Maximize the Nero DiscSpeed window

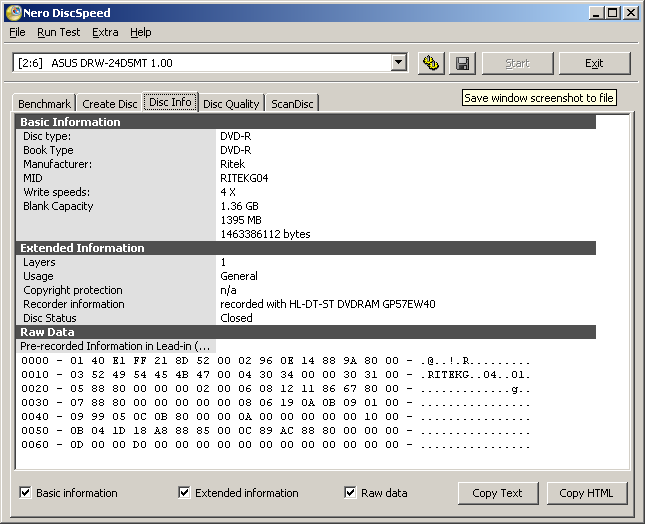[x=613, y=13]
